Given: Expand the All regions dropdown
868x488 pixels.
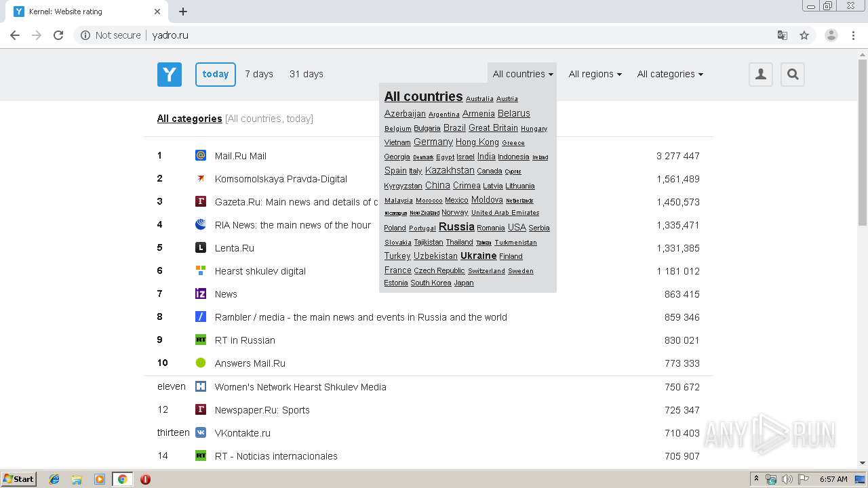Looking at the screenshot, I should coord(595,74).
